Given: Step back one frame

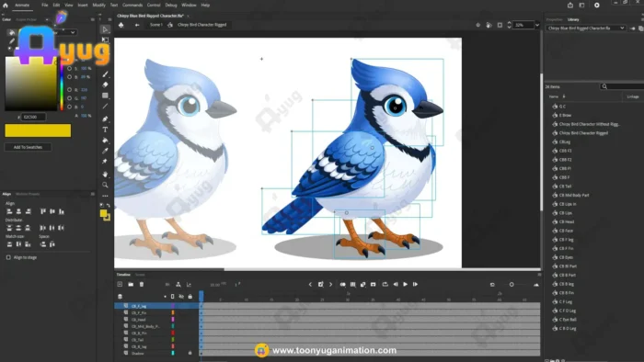Looking at the screenshot, I should pyautogui.click(x=396, y=284).
